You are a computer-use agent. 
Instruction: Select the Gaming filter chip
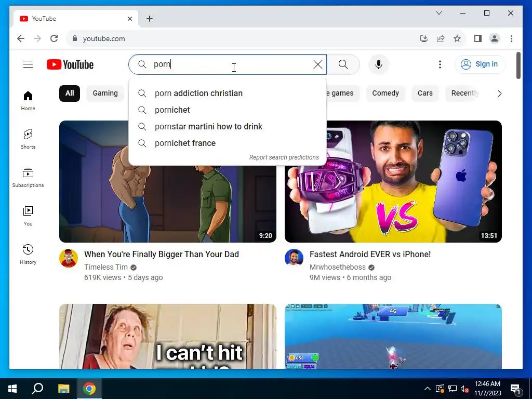click(x=105, y=94)
